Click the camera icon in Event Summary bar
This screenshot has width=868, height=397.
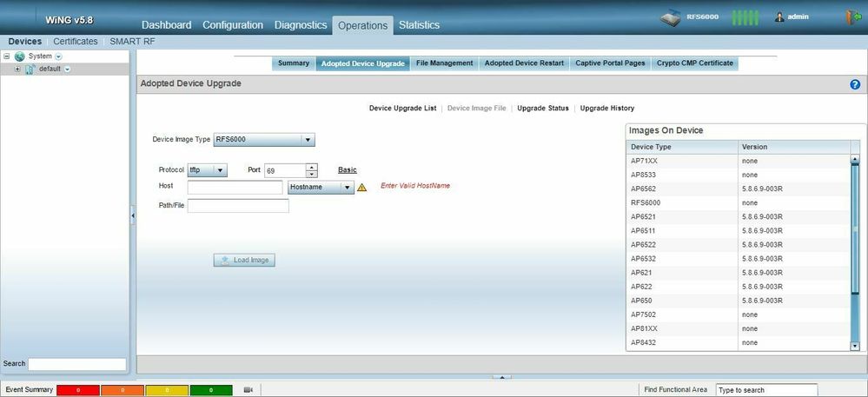[248, 390]
